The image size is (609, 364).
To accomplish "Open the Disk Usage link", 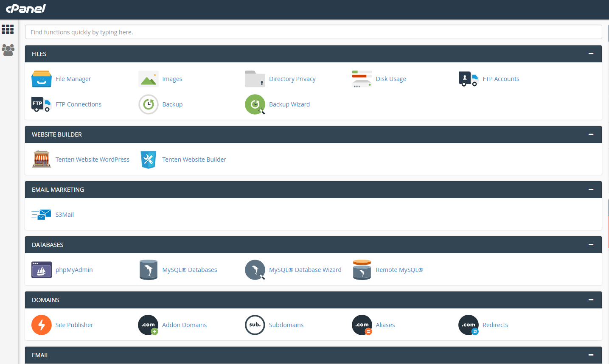I will coord(391,79).
